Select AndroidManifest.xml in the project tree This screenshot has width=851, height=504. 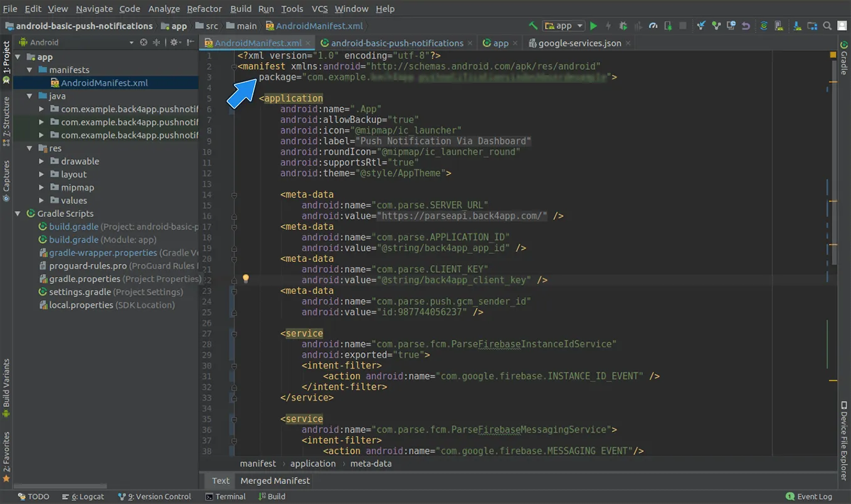click(x=105, y=83)
